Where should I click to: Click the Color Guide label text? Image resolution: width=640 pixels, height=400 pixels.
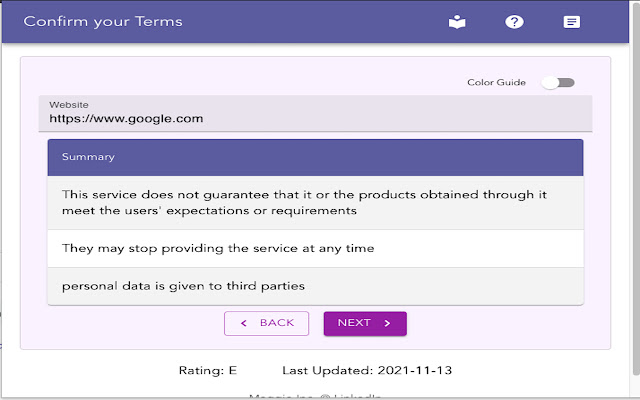[496, 82]
